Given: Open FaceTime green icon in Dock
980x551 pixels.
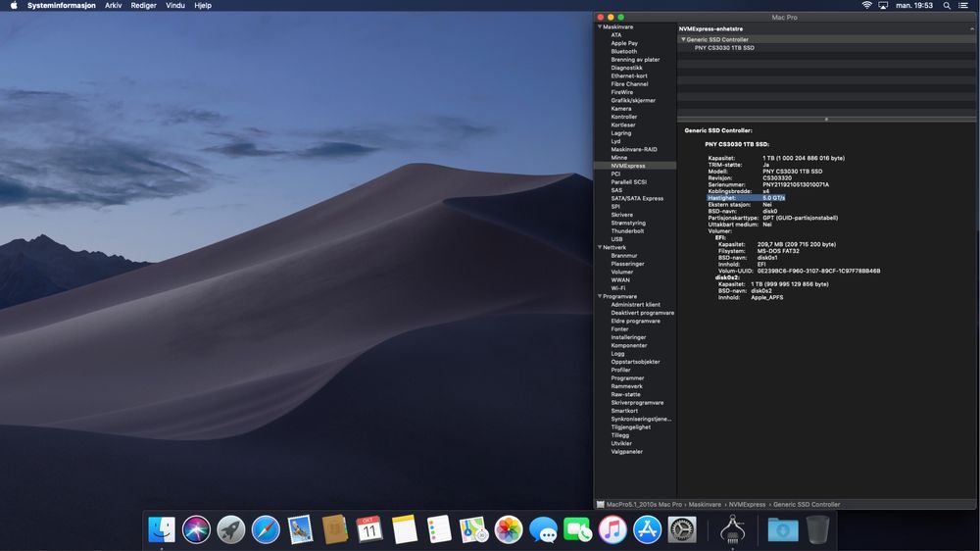Looking at the screenshot, I should [577, 529].
